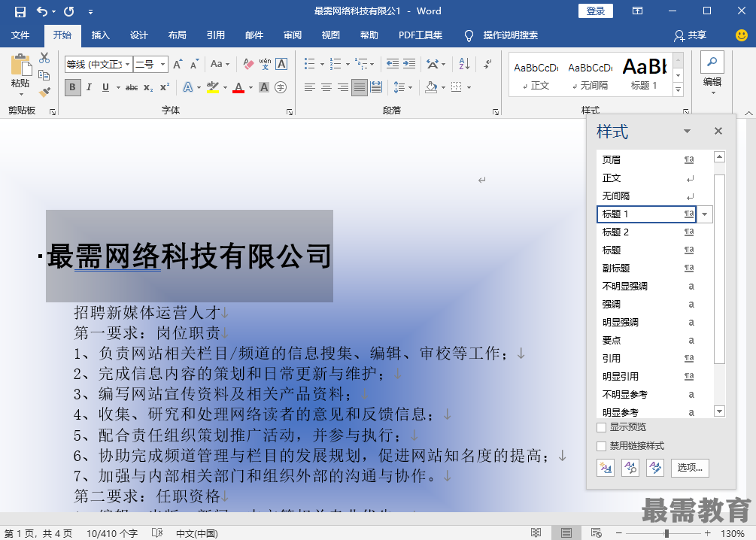This screenshot has width=756, height=540.
Task: Open the font size dropdown (二号)
Action: point(163,64)
